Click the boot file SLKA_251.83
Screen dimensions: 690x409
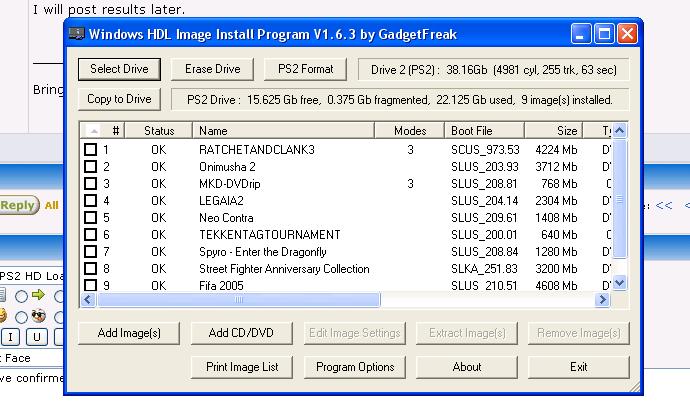[x=484, y=269]
